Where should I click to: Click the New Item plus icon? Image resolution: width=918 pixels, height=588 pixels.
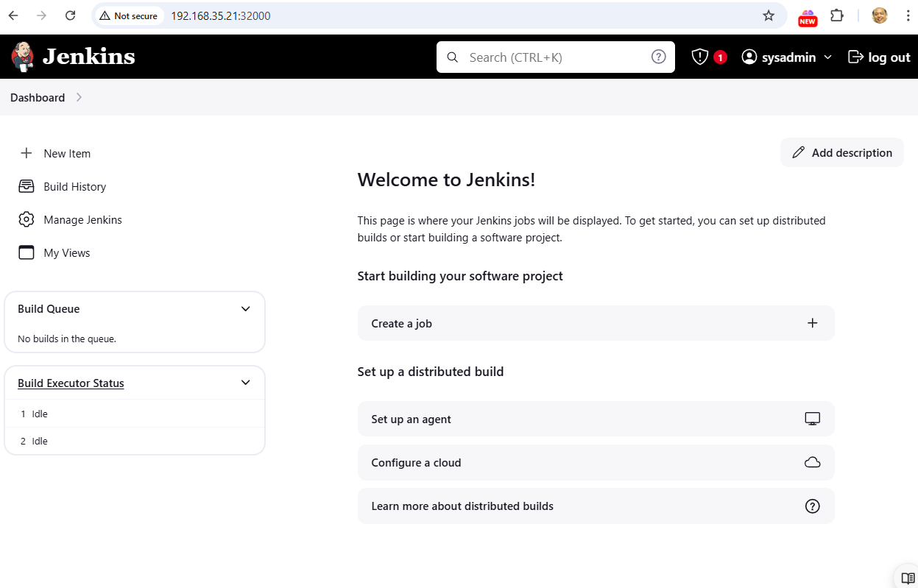point(27,153)
